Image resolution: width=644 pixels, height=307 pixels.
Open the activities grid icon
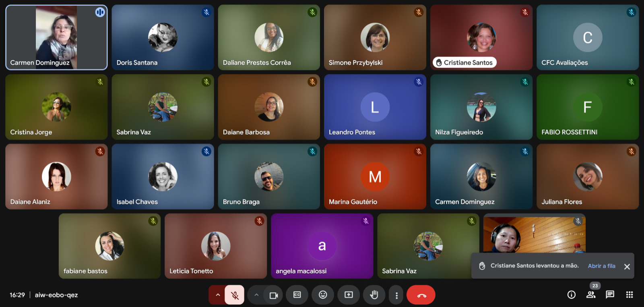(630, 295)
